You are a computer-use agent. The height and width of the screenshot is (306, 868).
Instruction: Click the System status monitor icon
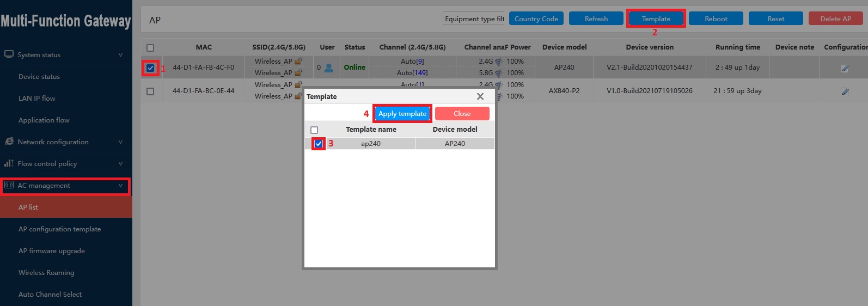[x=9, y=54]
